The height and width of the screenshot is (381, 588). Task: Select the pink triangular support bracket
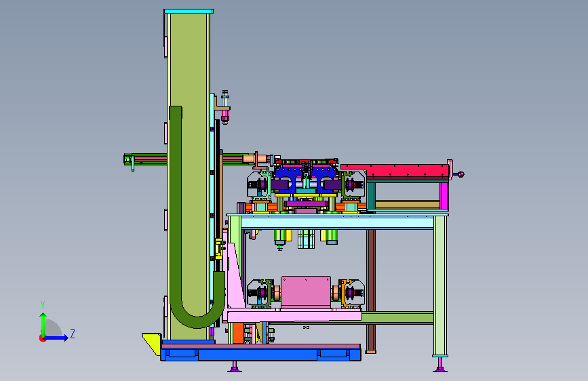click(235, 277)
